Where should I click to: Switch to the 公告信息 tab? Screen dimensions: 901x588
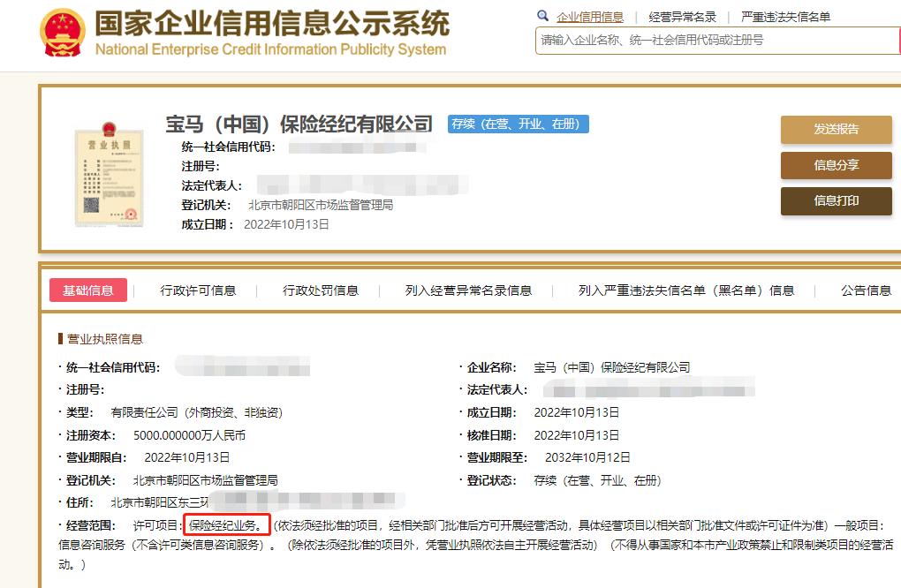[863, 290]
